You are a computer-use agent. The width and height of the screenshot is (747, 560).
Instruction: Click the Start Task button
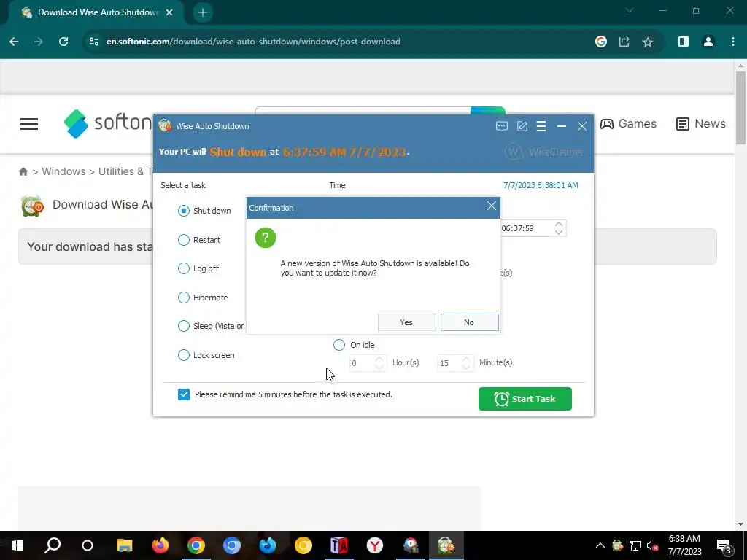(525, 399)
